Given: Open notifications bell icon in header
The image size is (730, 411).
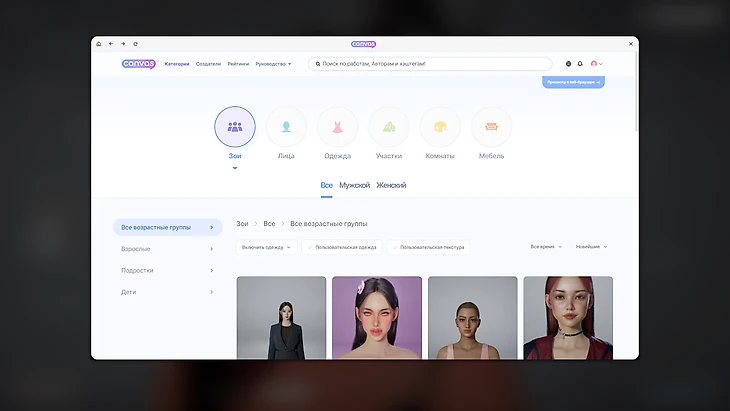Looking at the screenshot, I should click(580, 64).
